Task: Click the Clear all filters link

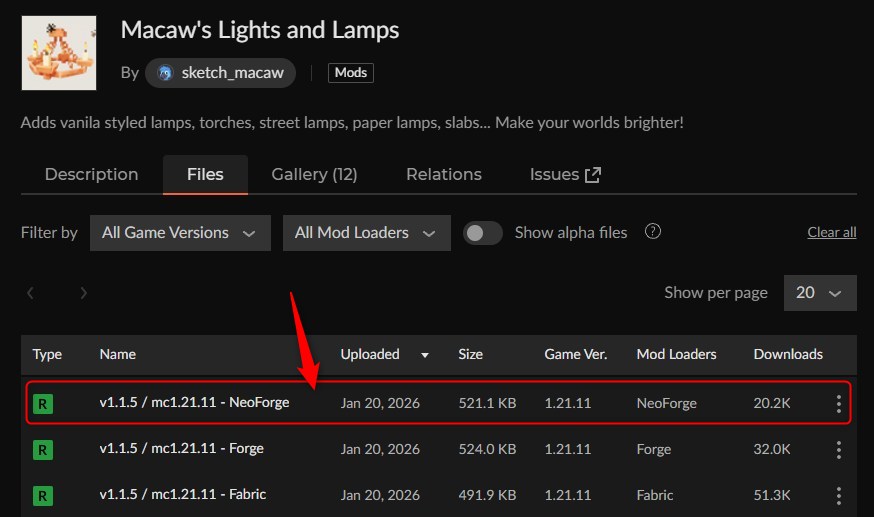Action: pyautogui.click(x=832, y=232)
